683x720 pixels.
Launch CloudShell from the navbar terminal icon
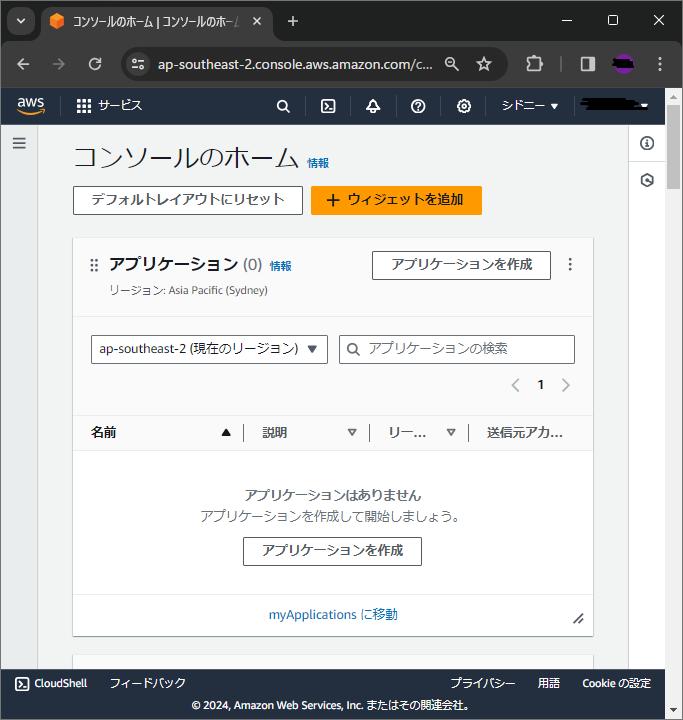pos(328,106)
